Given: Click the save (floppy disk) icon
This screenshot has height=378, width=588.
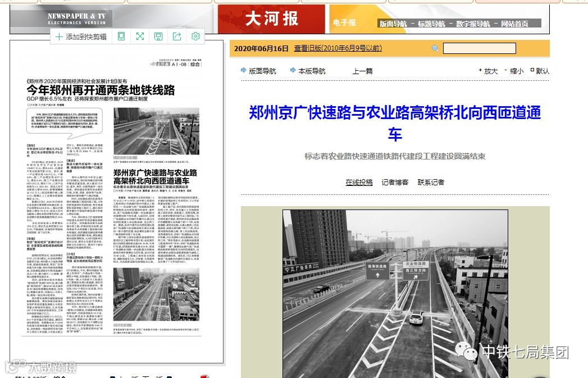Looking at the screenshot, I should 158,37.
